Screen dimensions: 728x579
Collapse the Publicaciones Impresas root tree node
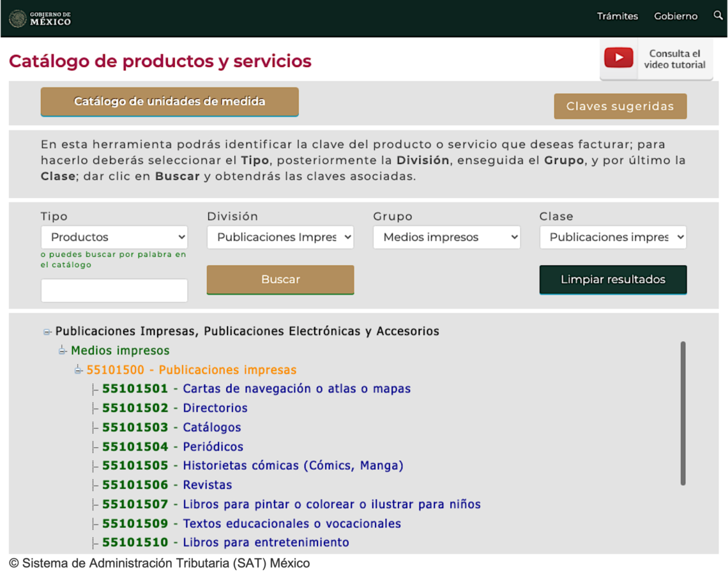pos(47,332)
